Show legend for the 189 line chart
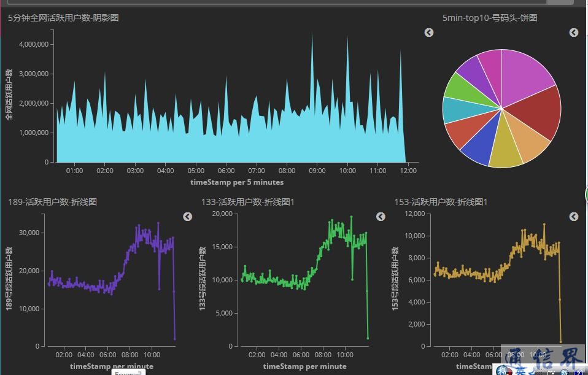 (188, 217)
